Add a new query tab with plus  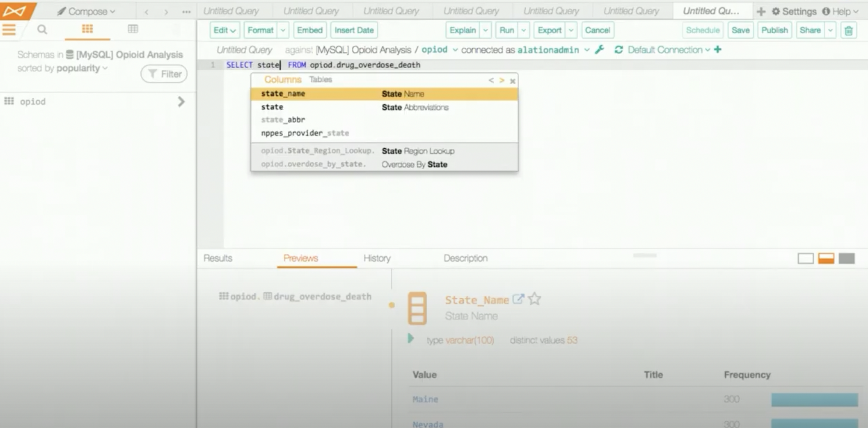pos(761,11)
